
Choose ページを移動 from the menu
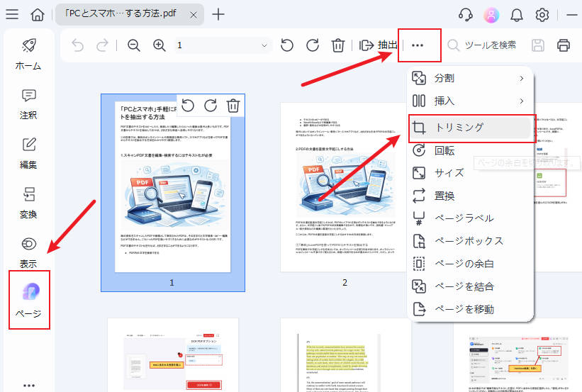coord(470,309)
